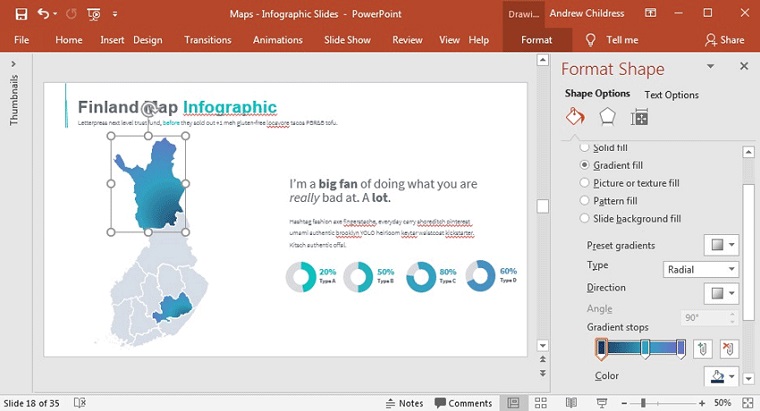Click the Comments button in status bar
This screenshot has height=411, width=760.
pos(463,403)
